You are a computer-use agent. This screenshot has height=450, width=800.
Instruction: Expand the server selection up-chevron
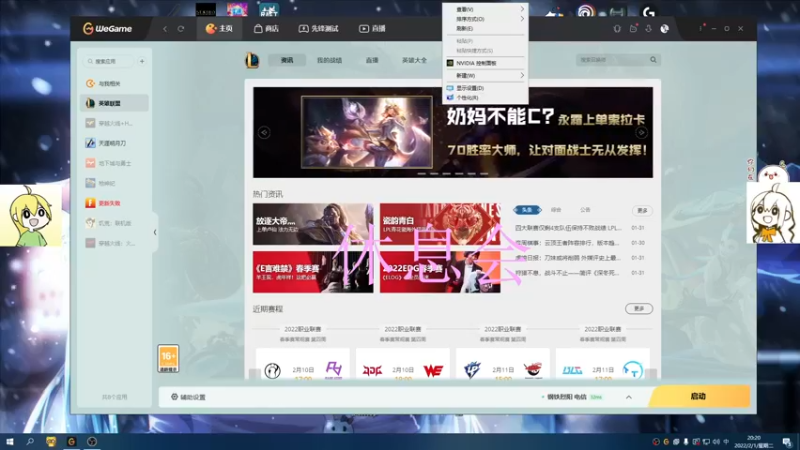(629, 397)
